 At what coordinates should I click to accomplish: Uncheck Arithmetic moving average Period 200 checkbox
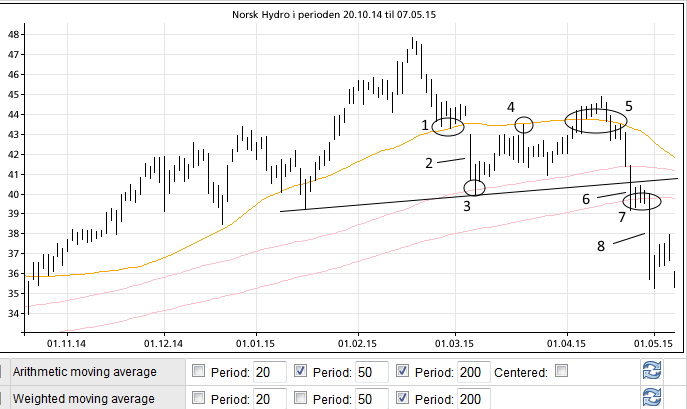pyautogui.click(x=404, y=371)
